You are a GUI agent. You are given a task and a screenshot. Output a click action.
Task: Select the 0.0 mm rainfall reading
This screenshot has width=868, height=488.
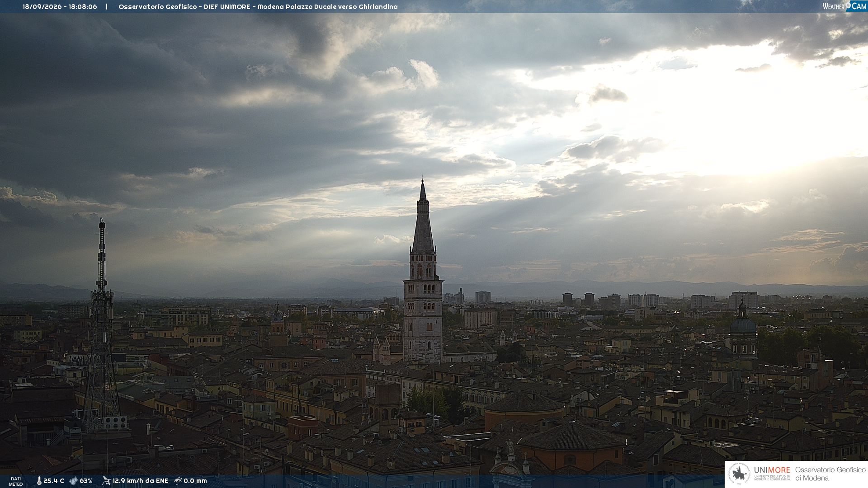(195, 481)
